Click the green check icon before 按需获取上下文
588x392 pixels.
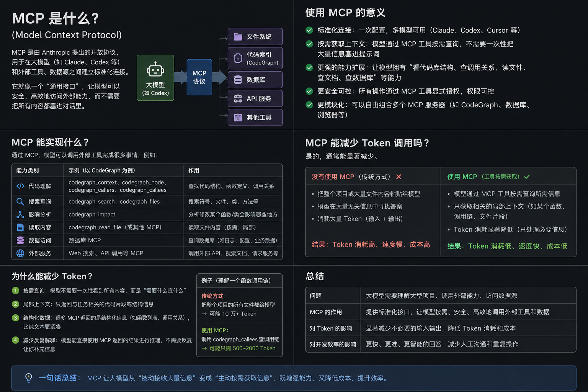(309, 44)
